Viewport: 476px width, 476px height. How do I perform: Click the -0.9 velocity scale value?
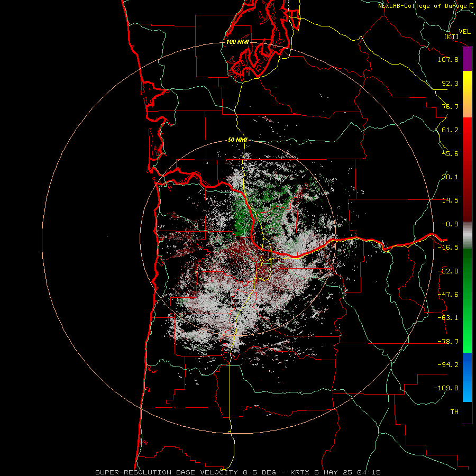pyautogui.click(x=450, y=224)
